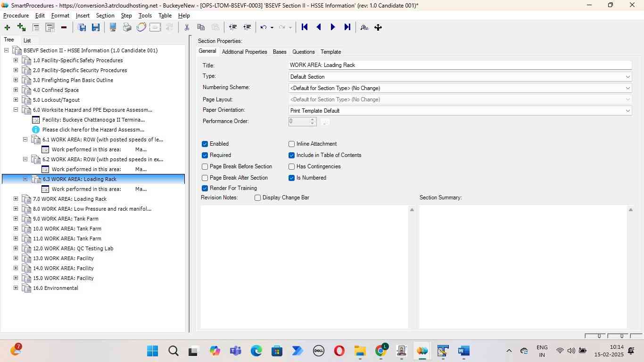
Task: Check Page Break After Section
Action: [205, 178]
